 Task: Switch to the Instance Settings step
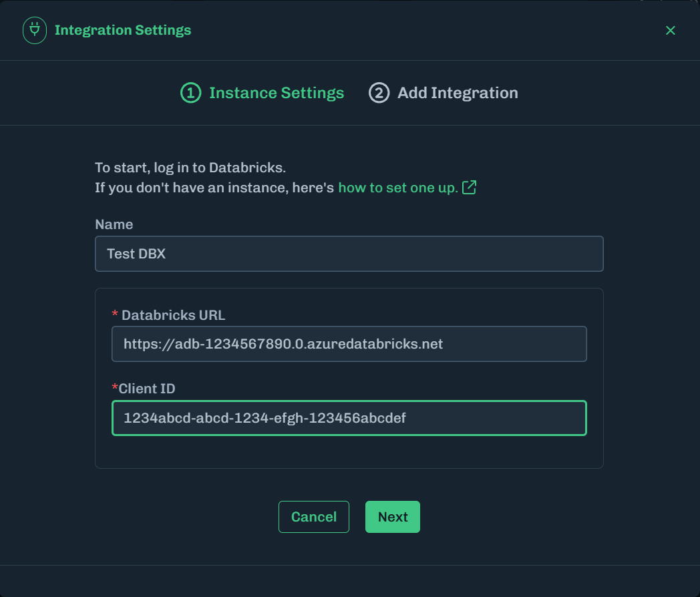pos(276,93)
